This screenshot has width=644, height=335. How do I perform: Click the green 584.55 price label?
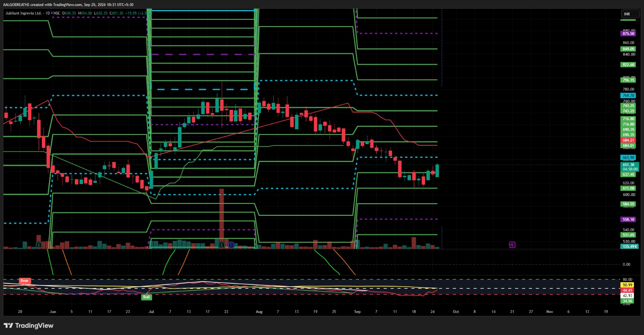628,204
